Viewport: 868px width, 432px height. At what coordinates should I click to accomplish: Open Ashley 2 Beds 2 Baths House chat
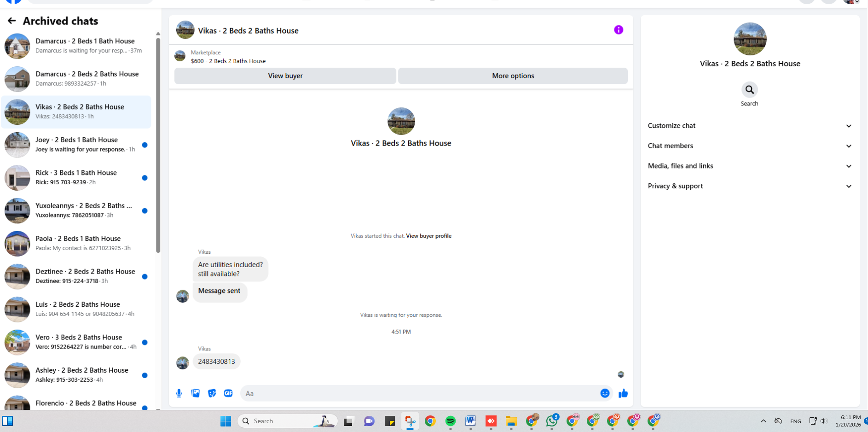click(x=76, y=375)
